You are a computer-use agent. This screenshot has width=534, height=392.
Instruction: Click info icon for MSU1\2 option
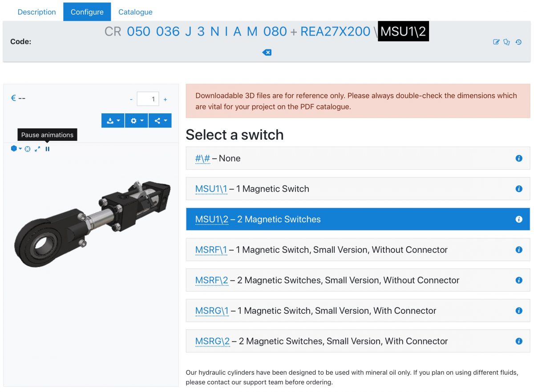[x=519, y=219]
